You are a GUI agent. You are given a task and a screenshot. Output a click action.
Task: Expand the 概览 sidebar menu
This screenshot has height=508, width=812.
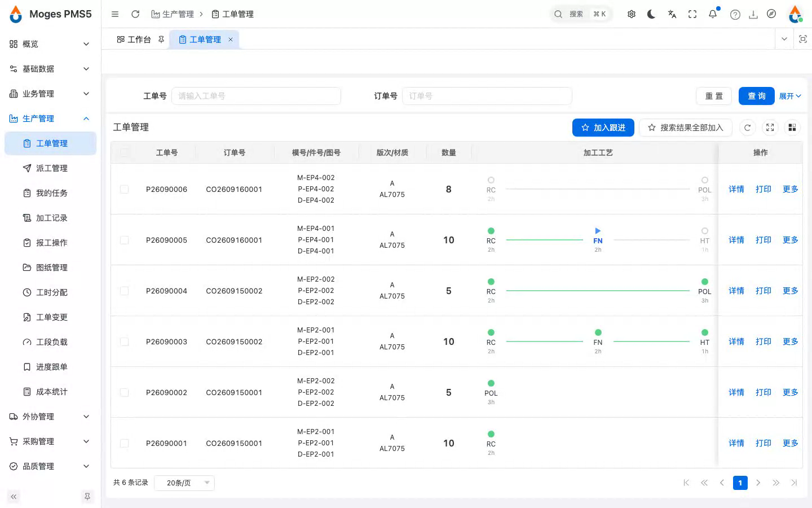[50, 44]
